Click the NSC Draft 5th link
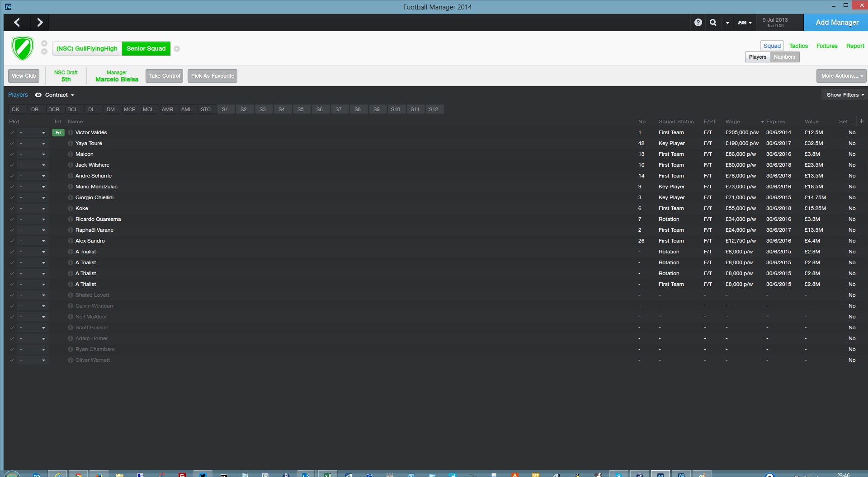This screenshot has height=477, width=868. click(66, 76)
